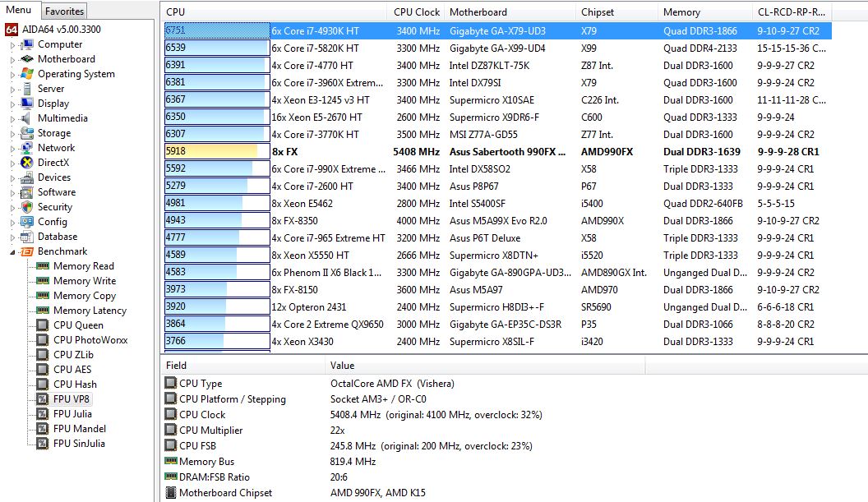Click the CPU AES chip icon
This screenshot has height=502, width=868.
43,370
